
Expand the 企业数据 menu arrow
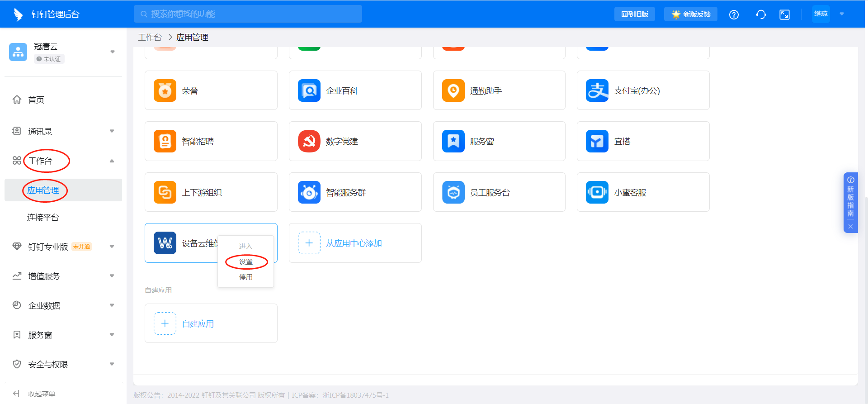pyautogui.click(x=112, y=305)
